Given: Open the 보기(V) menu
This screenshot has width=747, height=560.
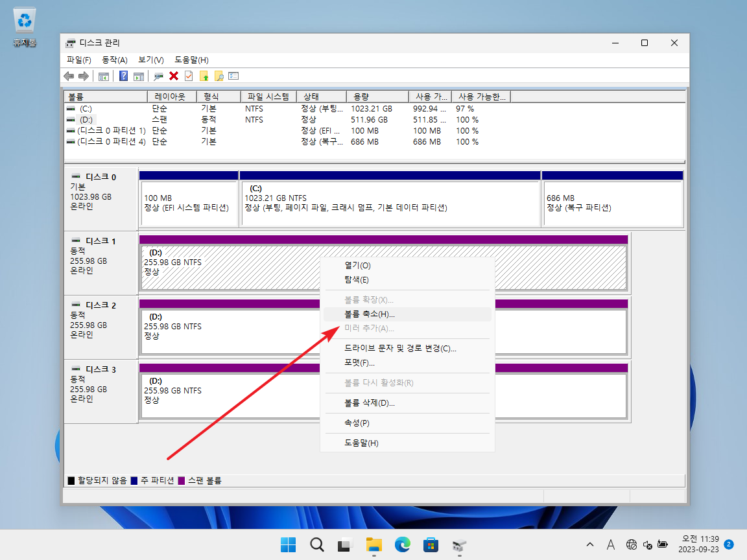Looking at the screenshot, I should coord(151,60).
